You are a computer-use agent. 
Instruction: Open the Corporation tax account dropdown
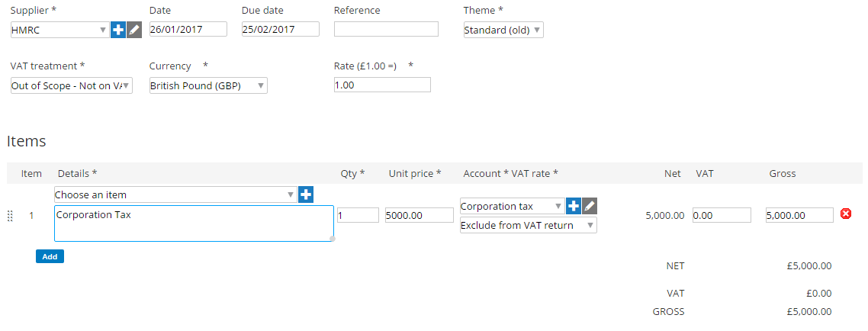pyautogui.click(x=512, y=206)
